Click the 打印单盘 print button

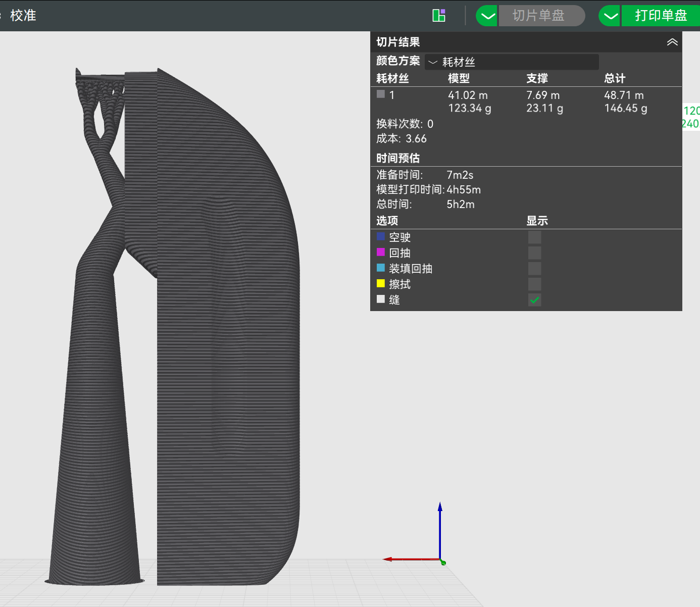click(661, 16)
